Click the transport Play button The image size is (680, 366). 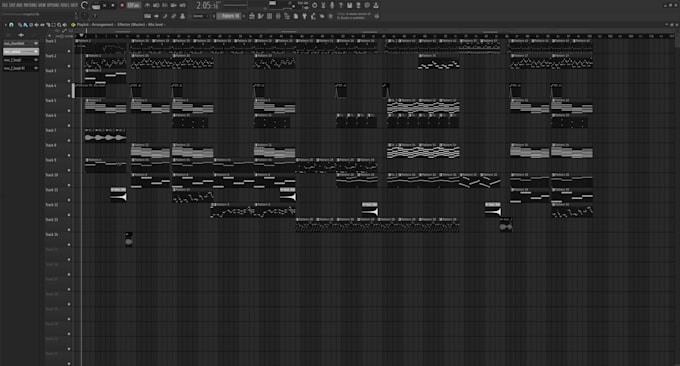(x=105, y=6)
